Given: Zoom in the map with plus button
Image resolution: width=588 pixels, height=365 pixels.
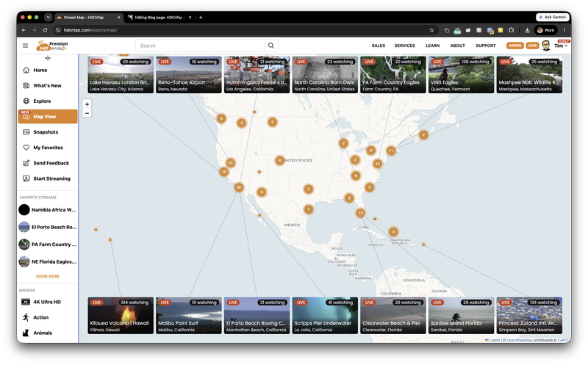Looking at the screenshot, I should pyautogui.click(x=87, y=104).
